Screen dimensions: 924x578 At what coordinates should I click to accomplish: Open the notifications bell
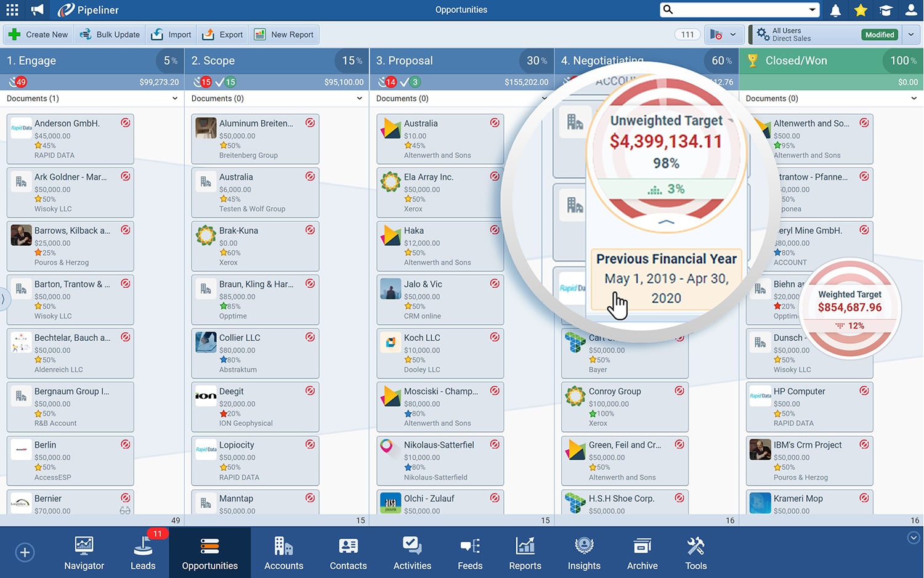(835, 10)
